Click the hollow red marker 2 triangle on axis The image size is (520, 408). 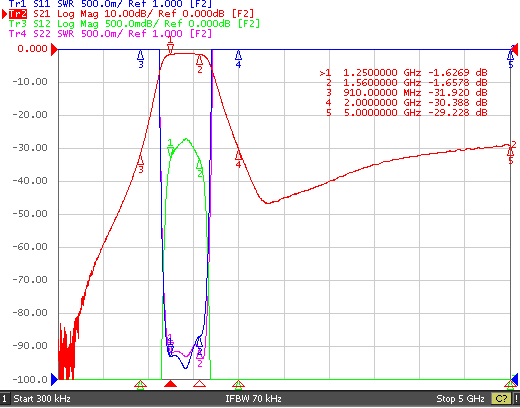[x=199, y=384]
